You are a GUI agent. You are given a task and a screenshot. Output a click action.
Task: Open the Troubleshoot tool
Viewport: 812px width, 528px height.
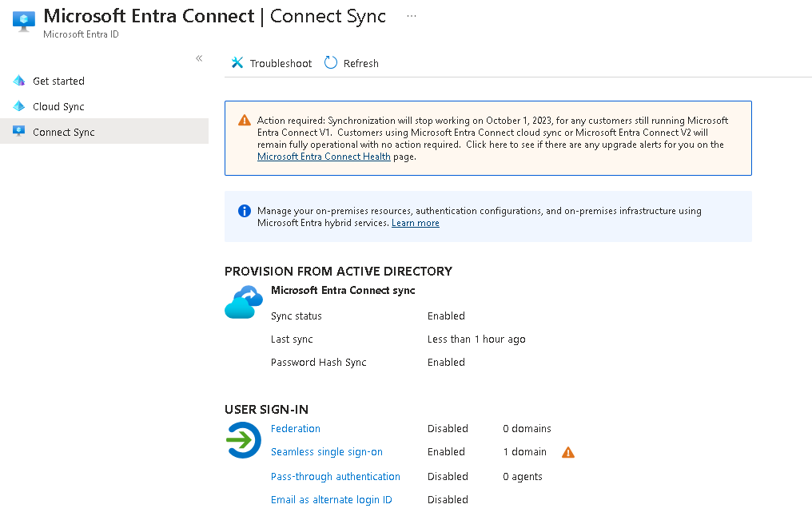pos(272,63)
